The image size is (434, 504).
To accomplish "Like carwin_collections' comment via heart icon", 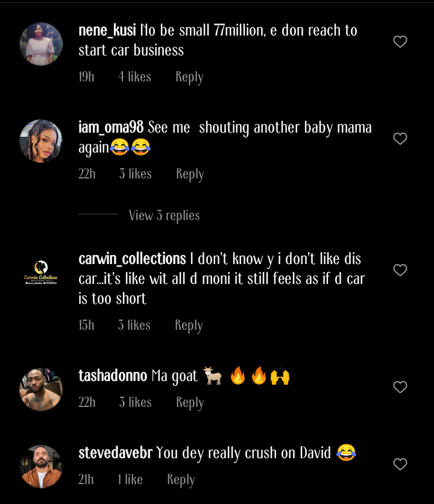I will click(400, 270).
